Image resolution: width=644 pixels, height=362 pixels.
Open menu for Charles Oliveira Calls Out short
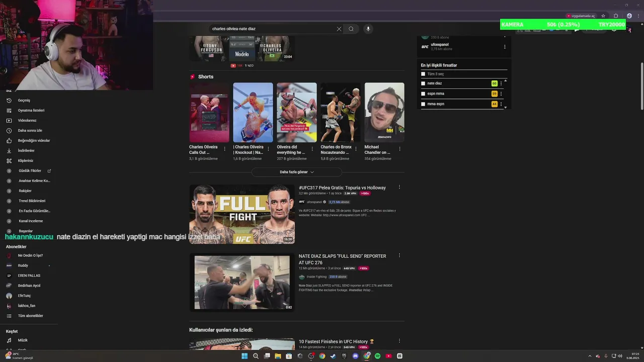tap(225, 149)
